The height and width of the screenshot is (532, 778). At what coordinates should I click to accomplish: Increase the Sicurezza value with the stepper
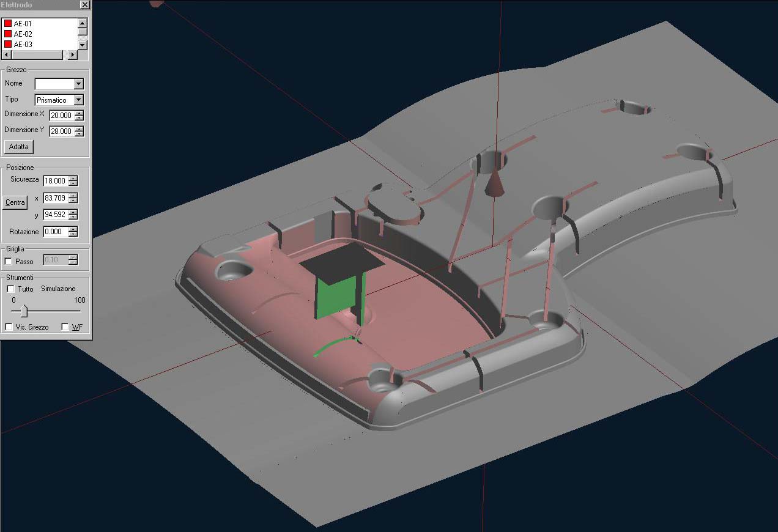pyautogui.click(x=73, y=178)
